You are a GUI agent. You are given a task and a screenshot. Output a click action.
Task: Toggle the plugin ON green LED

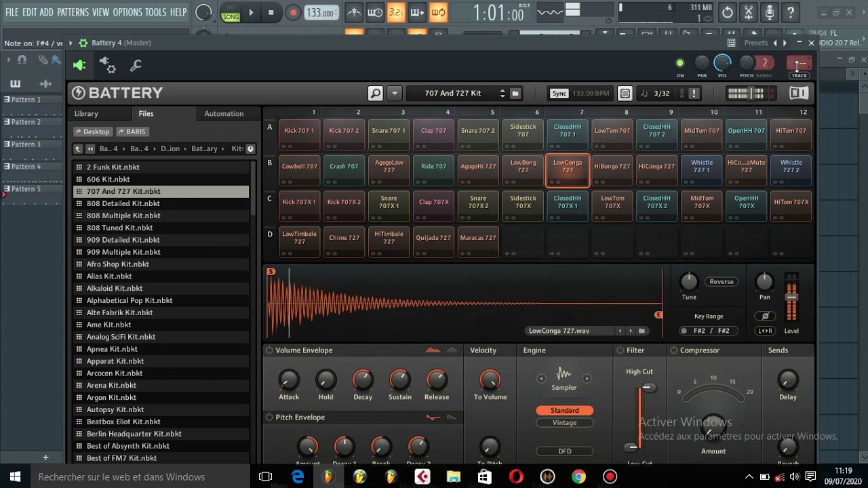pyautogui.click(x=680, y=63)
